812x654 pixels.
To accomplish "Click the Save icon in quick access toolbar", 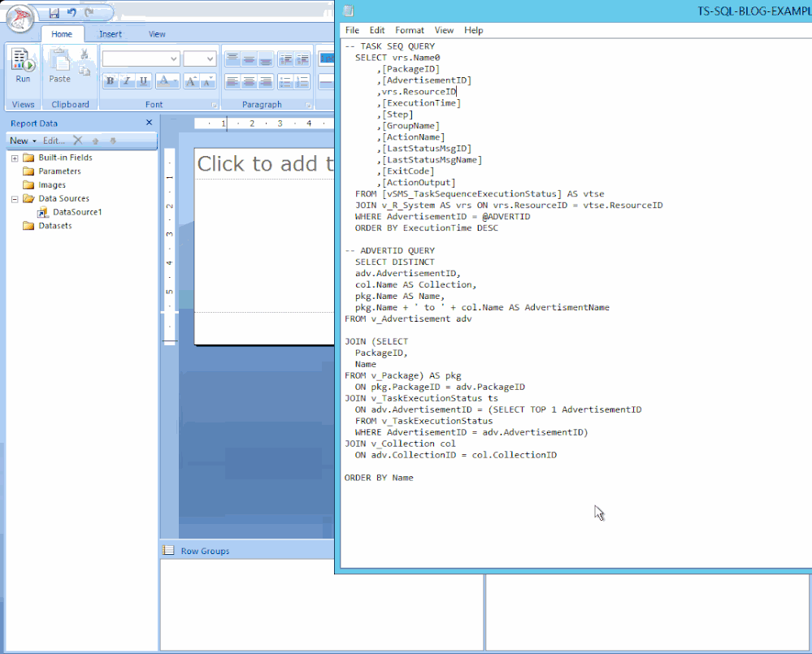I will (54, 13).
